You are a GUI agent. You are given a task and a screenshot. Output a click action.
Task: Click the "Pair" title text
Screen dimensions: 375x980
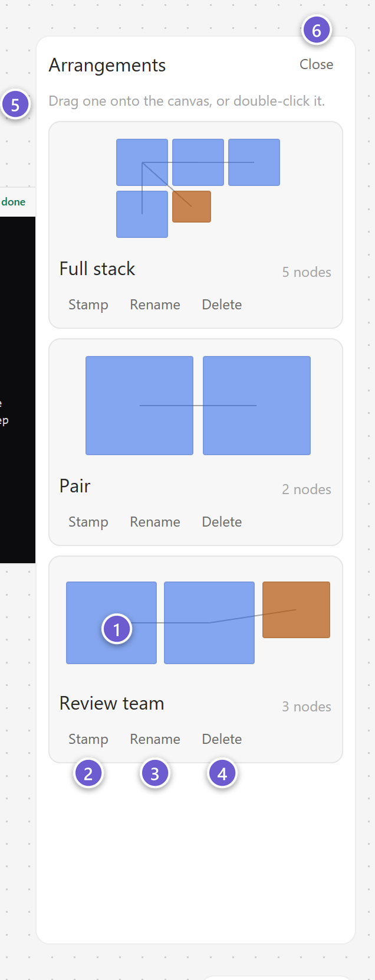75,486
